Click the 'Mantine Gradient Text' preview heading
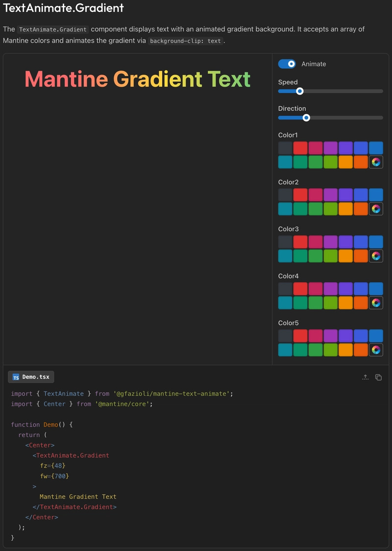The width and height of the screenshot is (392, 551). coord(138,79)
